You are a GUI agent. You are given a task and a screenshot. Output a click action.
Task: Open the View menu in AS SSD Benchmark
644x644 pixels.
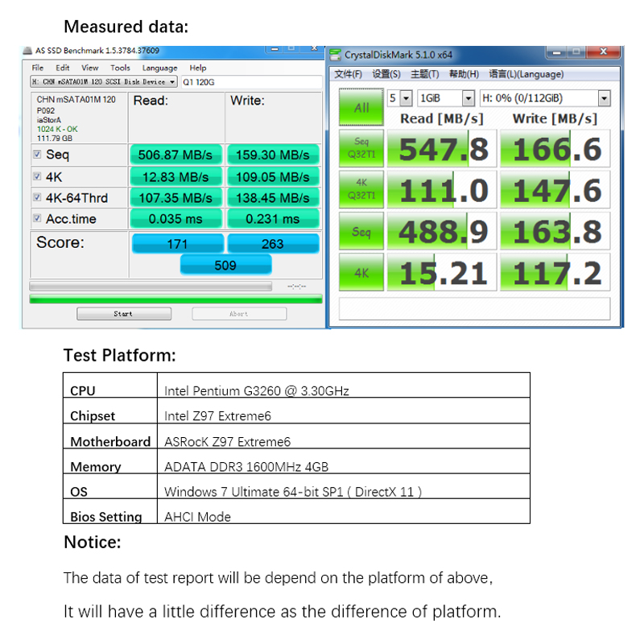point(89,68)
